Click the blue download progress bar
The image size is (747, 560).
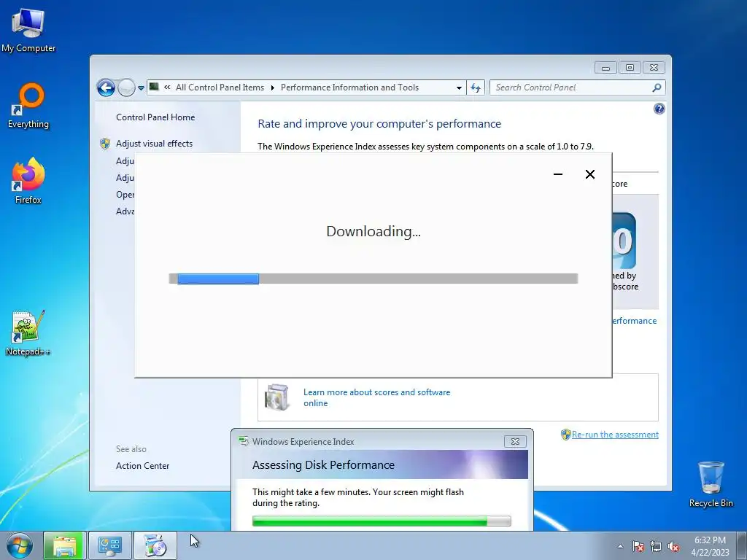pos(218,279)
